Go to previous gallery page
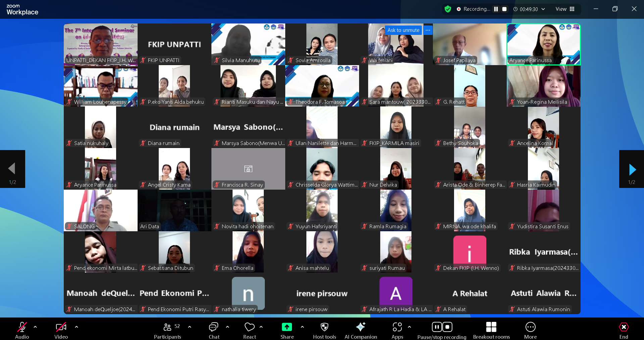644x340 pixels. 12,169
